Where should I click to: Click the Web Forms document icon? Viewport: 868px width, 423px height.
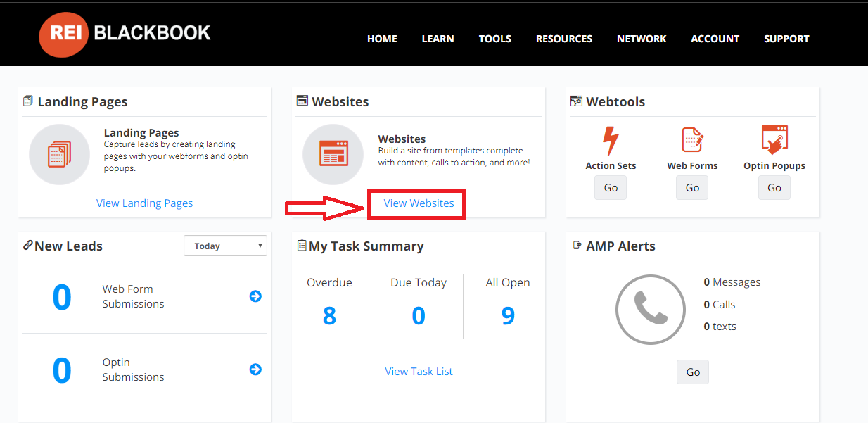(x=693, y=140)
